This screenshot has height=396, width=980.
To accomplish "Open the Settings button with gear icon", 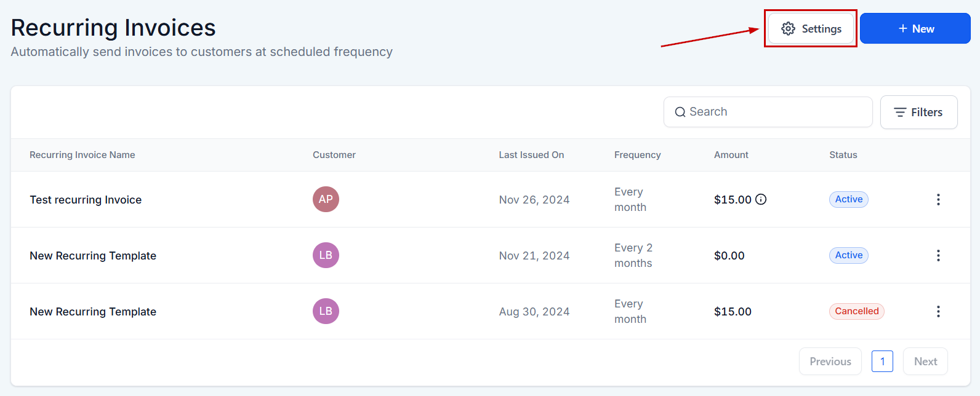I will (x=811, y=28).
